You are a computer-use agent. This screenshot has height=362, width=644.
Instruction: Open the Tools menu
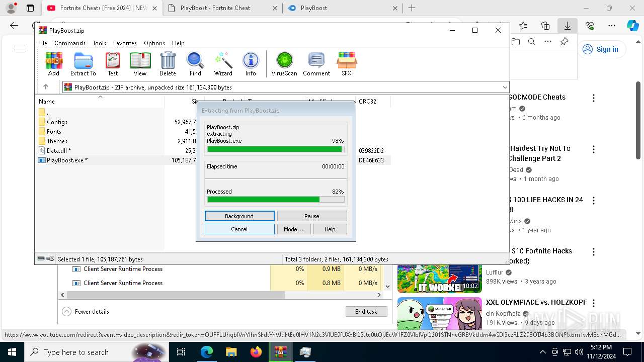[x=99, y=43]
